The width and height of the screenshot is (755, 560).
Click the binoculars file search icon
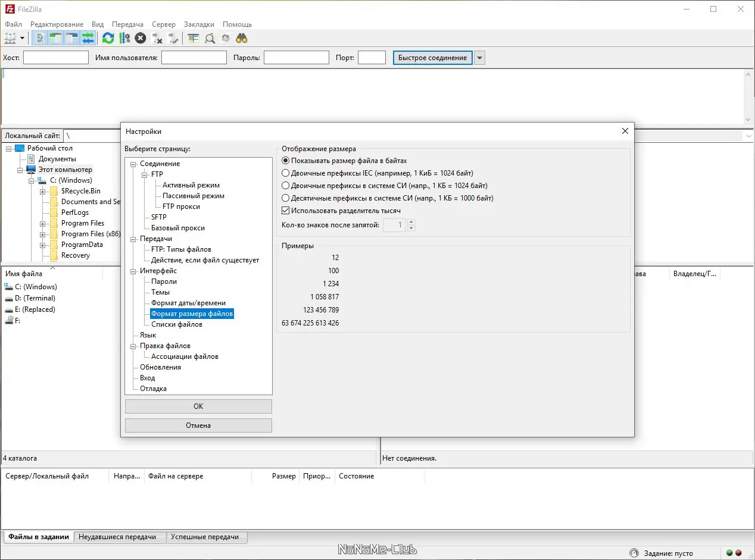[242, 39]
